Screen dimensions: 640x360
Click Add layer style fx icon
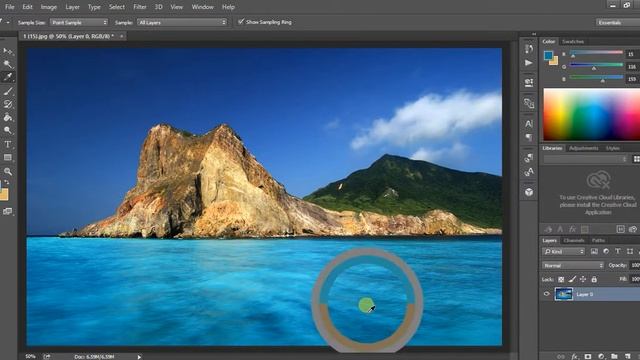[575, 356]
